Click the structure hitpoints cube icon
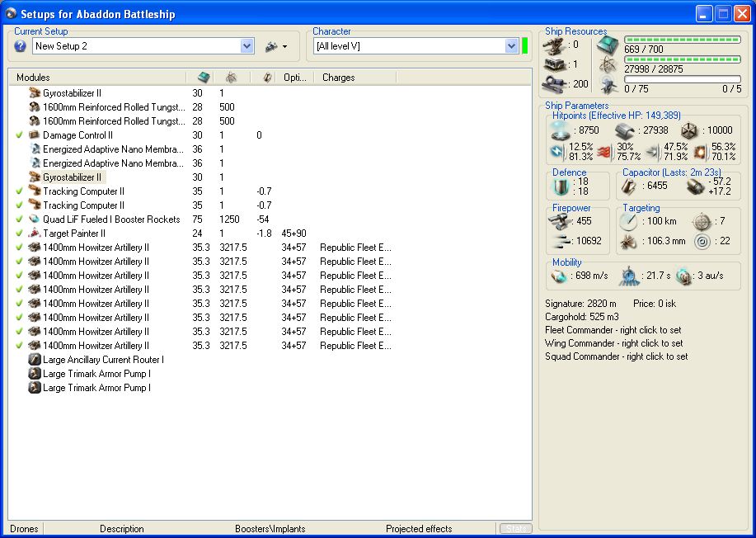Image resolution: width=756 pixels, height=538 pixels. tap(689, 130)
